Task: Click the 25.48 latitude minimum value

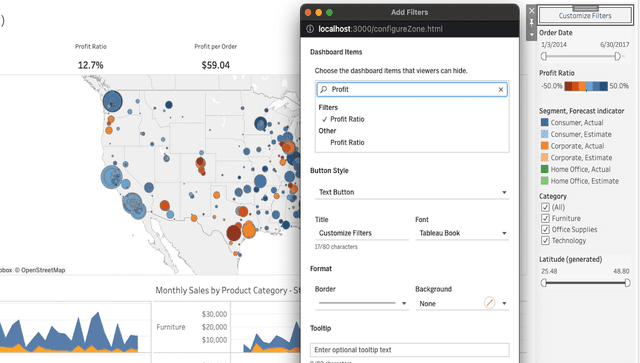Action: 549,271
